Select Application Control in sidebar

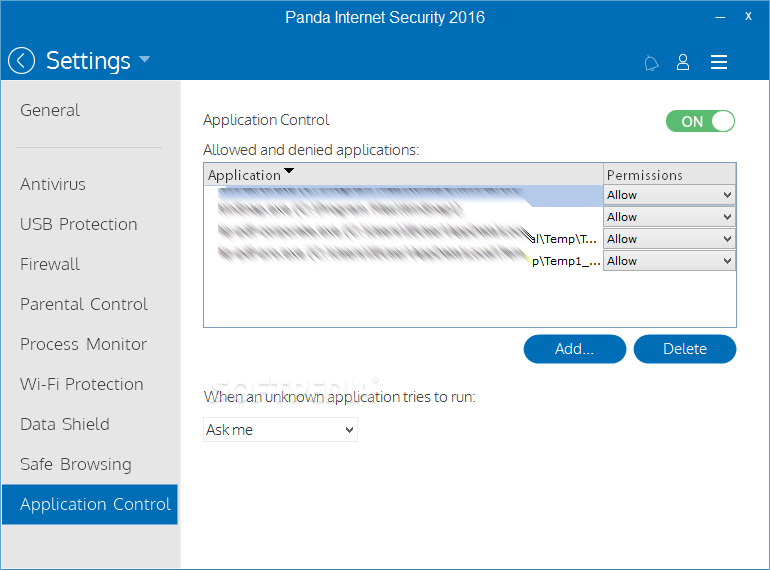click(90, 504)
